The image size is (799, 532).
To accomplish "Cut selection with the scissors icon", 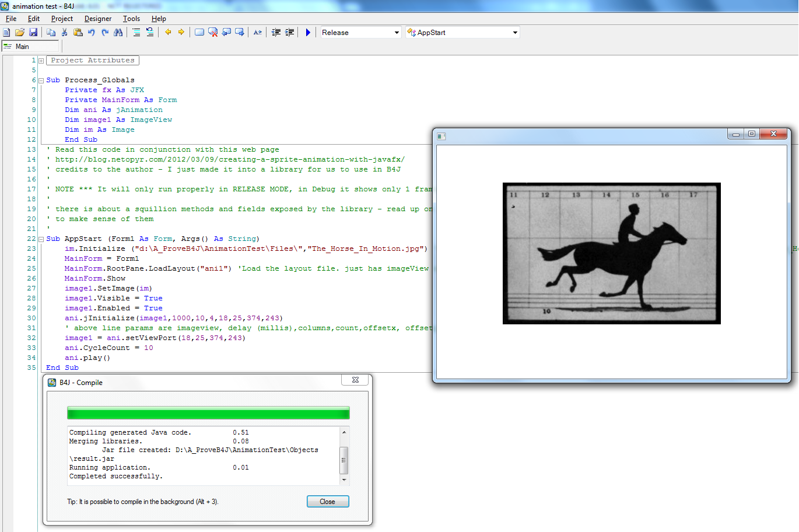I will click(x=65, y=33).
